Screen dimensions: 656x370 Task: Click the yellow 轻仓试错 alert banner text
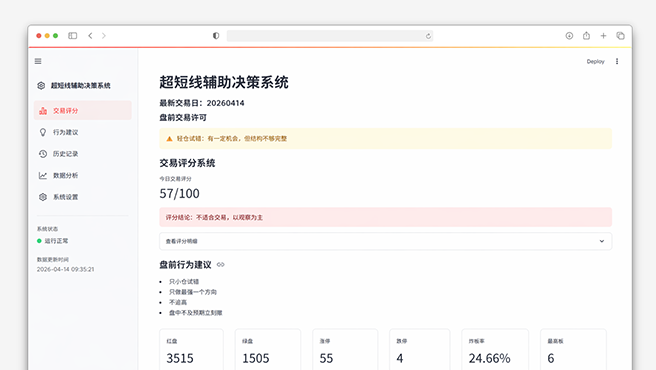pyautogui.click(x=232, y=139)
